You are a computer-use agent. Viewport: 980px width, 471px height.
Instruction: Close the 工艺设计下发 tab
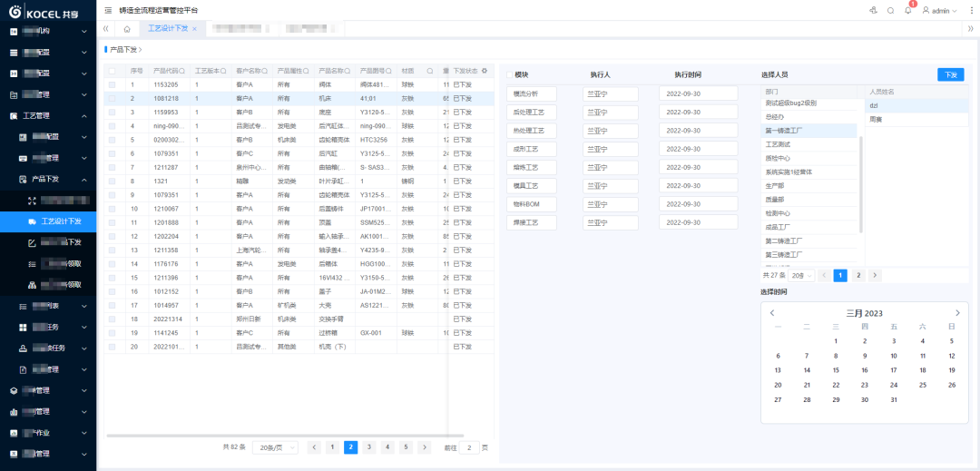coord(194,29)
